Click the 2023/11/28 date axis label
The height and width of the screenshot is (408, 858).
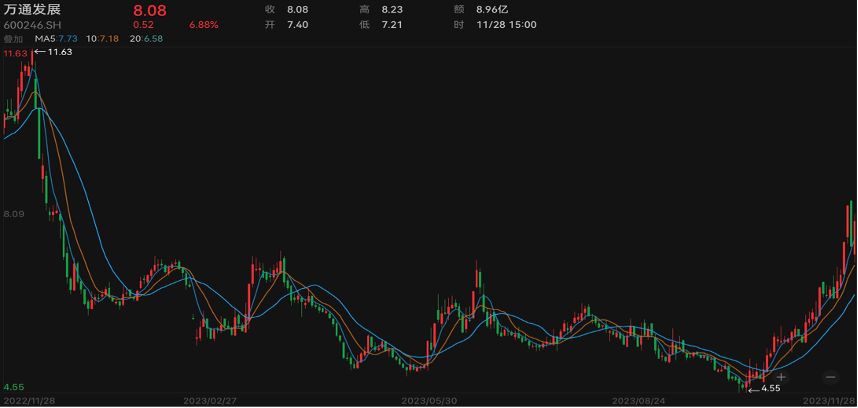tap(831, 401)
